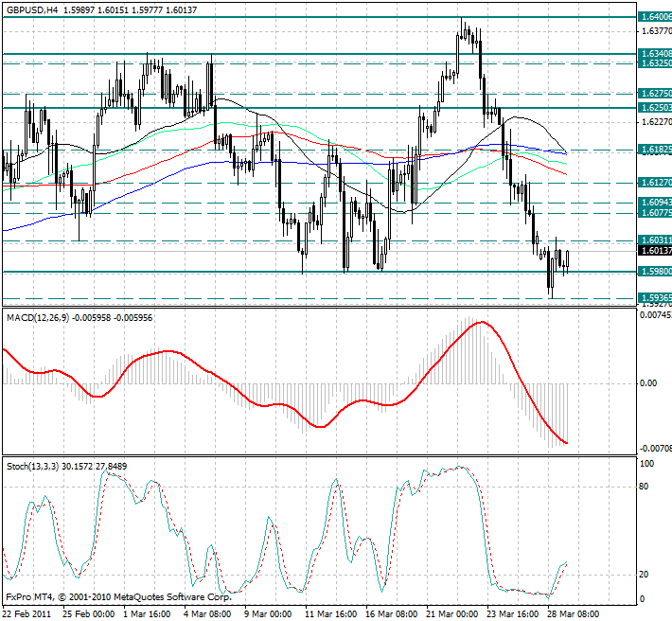Select the 1.5936 level price label
Image resolution: width=672 pixels, height=621 pixels.
[x=655, y=297]
